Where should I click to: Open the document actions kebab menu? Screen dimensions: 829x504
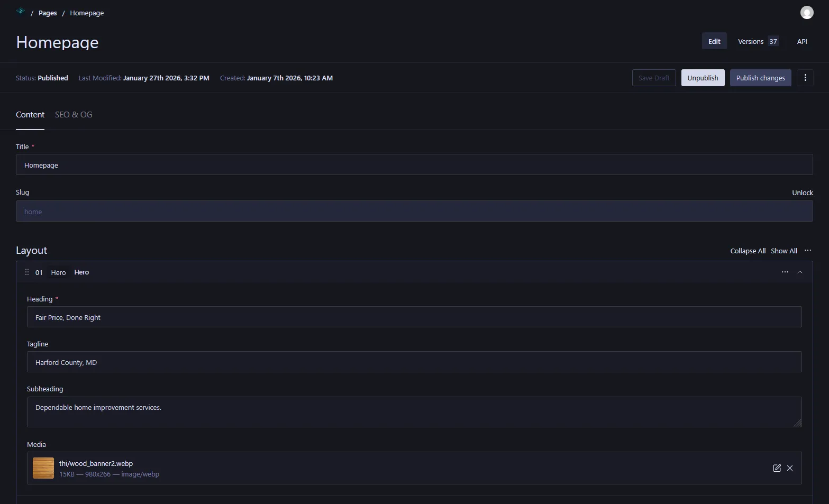[805, 78]
